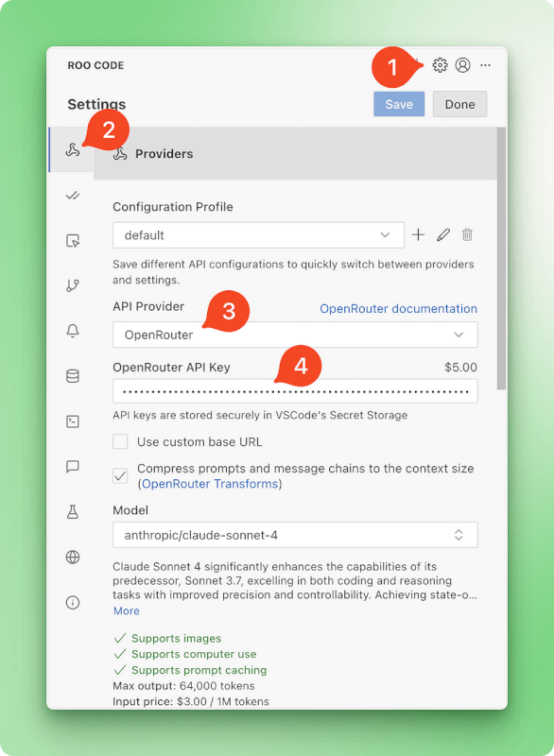Click the Supports prompt caching text
554x756 pixels.
(199, 670)
